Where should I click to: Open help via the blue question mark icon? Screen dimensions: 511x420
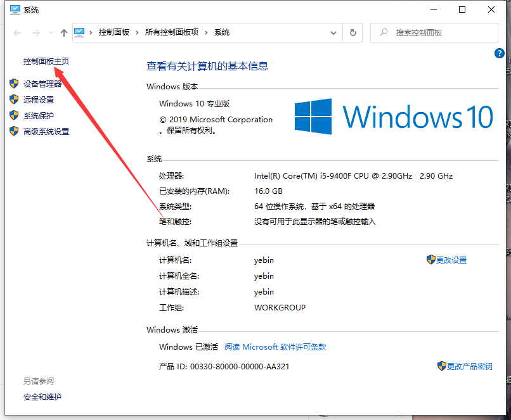pyautogui.click(x=499, y=53)
